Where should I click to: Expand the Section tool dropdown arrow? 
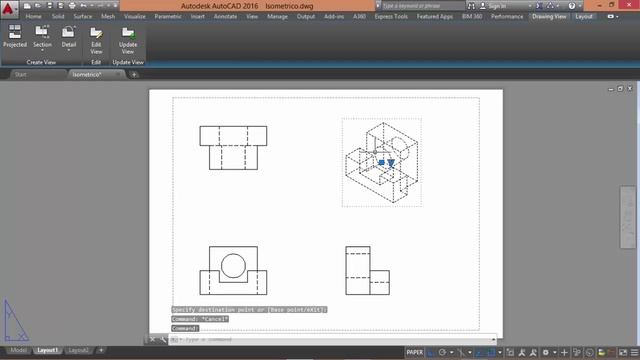pyautogui.click(x=42, y=51)
